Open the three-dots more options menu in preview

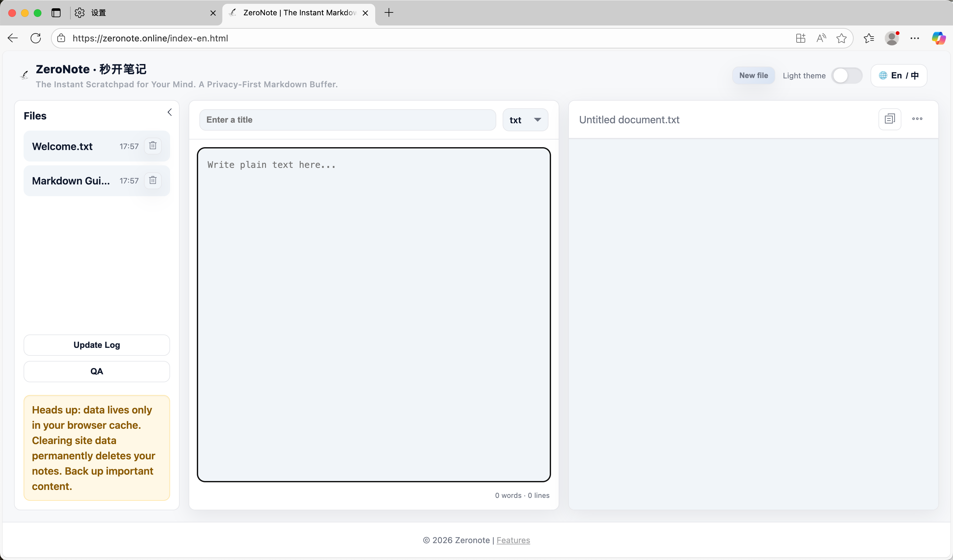pos(917,119)
